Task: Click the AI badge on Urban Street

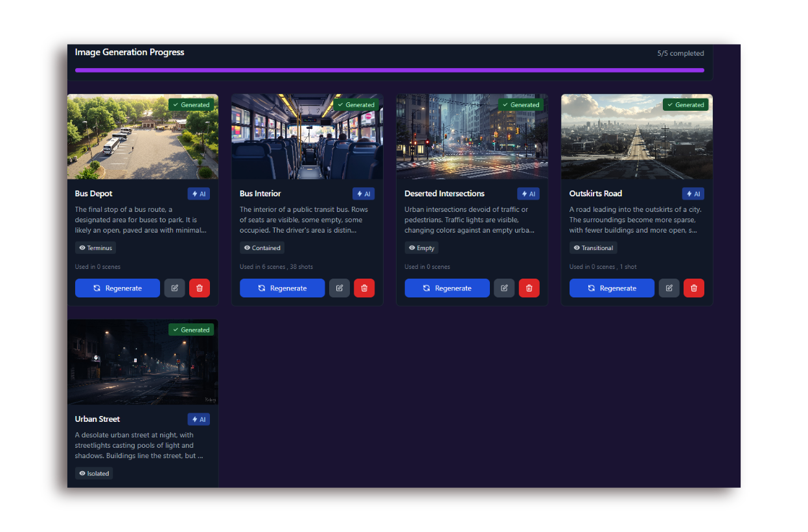Action: pos(199,419)
